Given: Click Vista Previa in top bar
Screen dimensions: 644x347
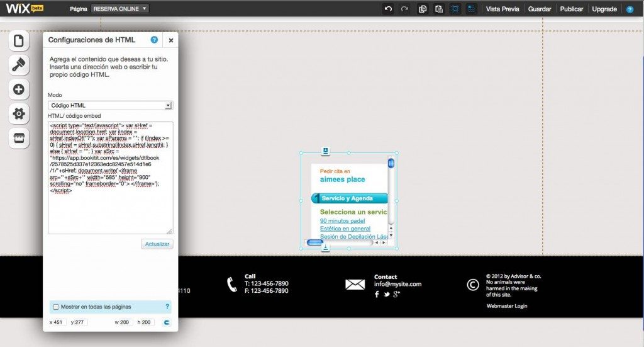Looking at the screenshot, I should pos(502,9).
